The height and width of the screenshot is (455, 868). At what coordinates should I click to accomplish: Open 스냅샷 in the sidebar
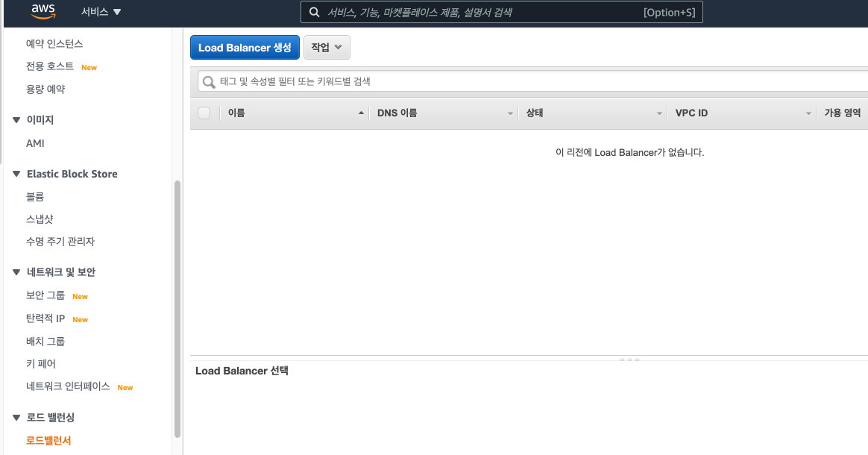(40, 219)
